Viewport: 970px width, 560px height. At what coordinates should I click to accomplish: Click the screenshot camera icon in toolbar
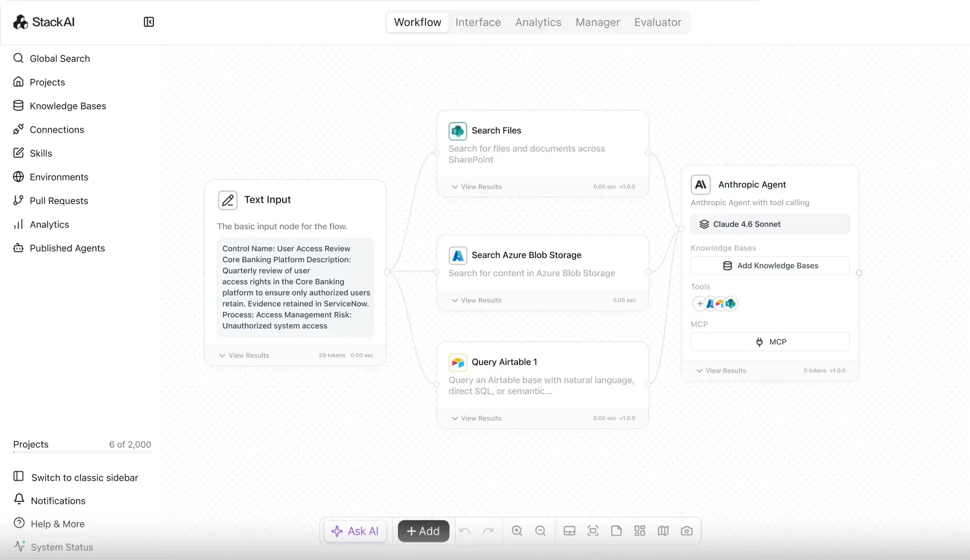[687, 531]
